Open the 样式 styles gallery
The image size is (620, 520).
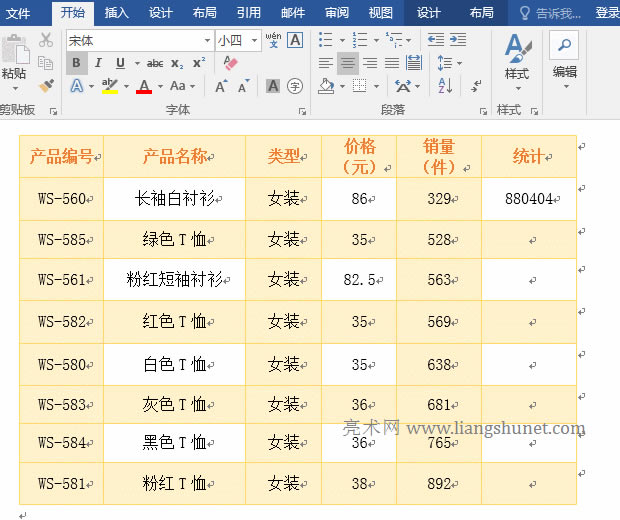click(516, 60)
